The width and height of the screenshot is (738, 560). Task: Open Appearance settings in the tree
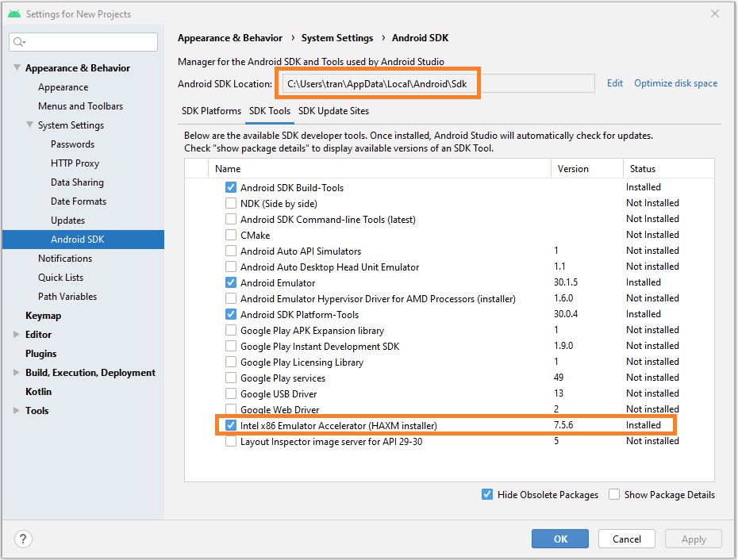[63, 87]
